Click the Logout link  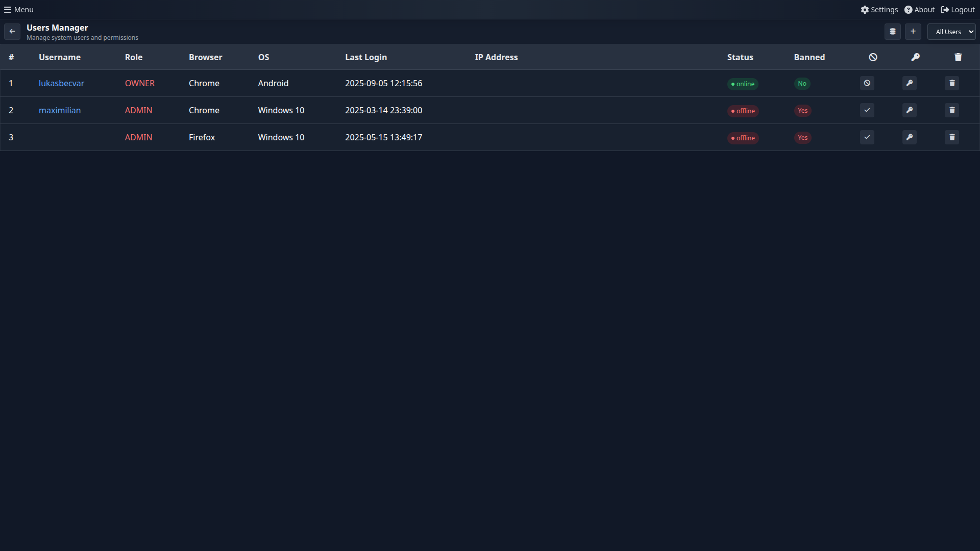point(958,10)
